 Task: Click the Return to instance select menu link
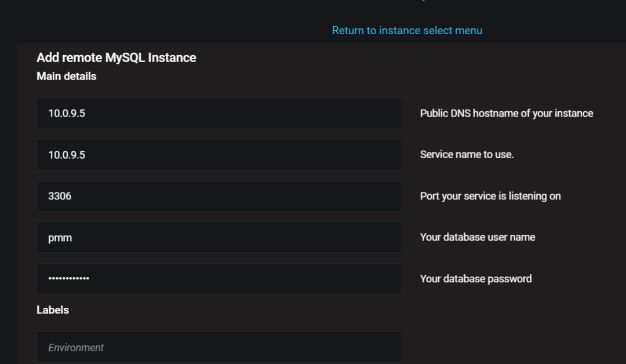(x=407, y=30)
